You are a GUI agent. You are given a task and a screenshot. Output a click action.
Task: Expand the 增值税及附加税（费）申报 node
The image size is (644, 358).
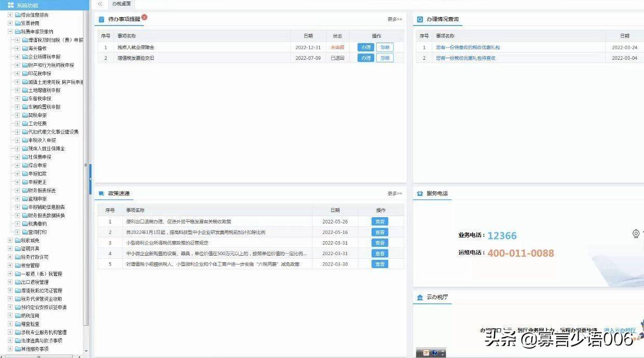pyautogui.click(x=17, y=40)
